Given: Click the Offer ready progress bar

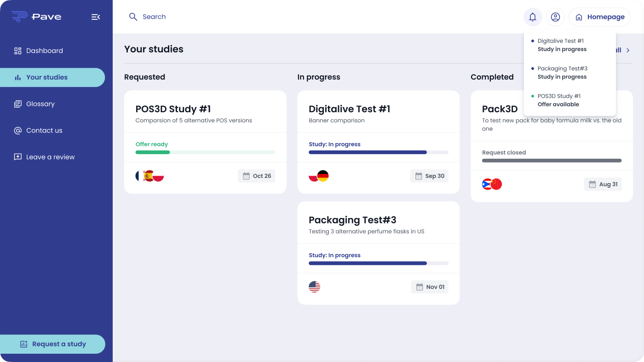Looking at the screenshot, I should click(205, 152).
